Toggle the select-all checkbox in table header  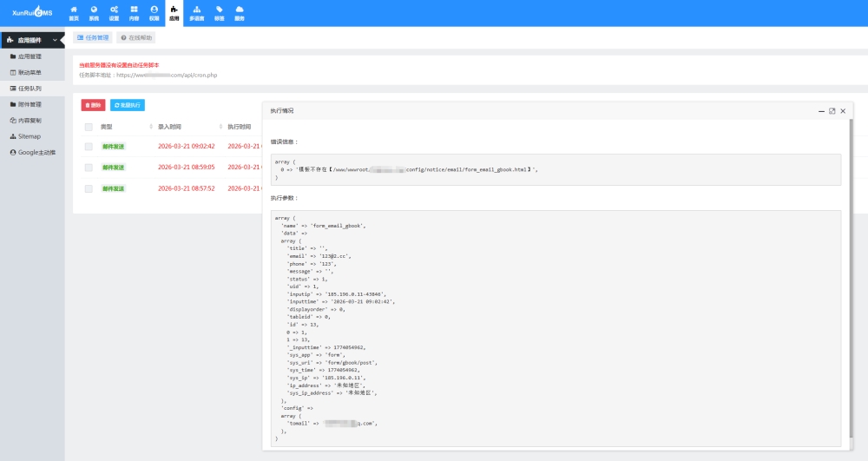[x=89, y=127]
